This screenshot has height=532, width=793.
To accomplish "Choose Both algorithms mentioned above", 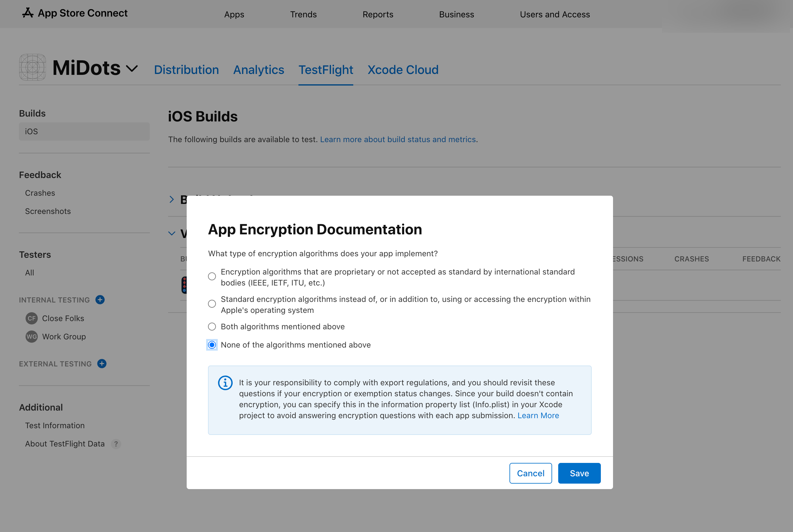I will click(212, 326).
